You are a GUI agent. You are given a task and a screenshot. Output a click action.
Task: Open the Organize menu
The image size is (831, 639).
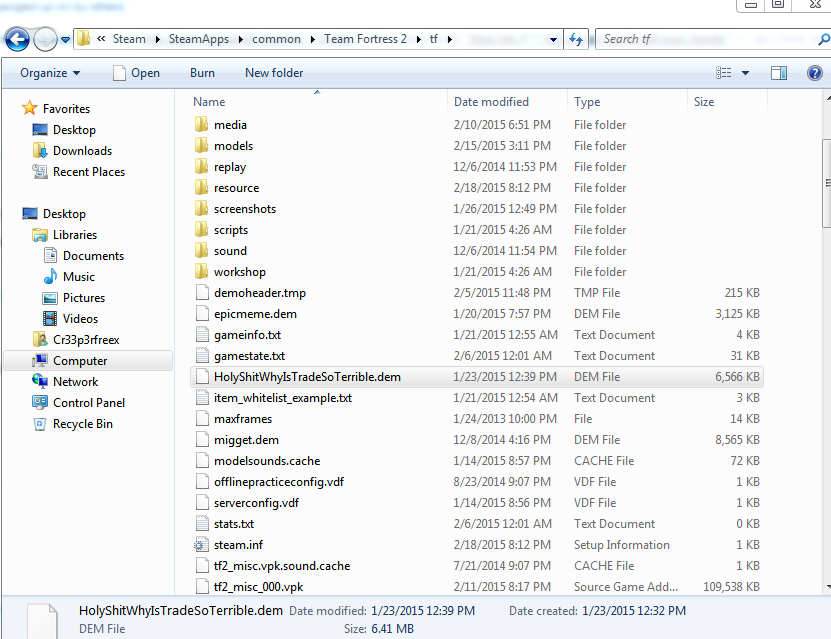click(50, 73)
